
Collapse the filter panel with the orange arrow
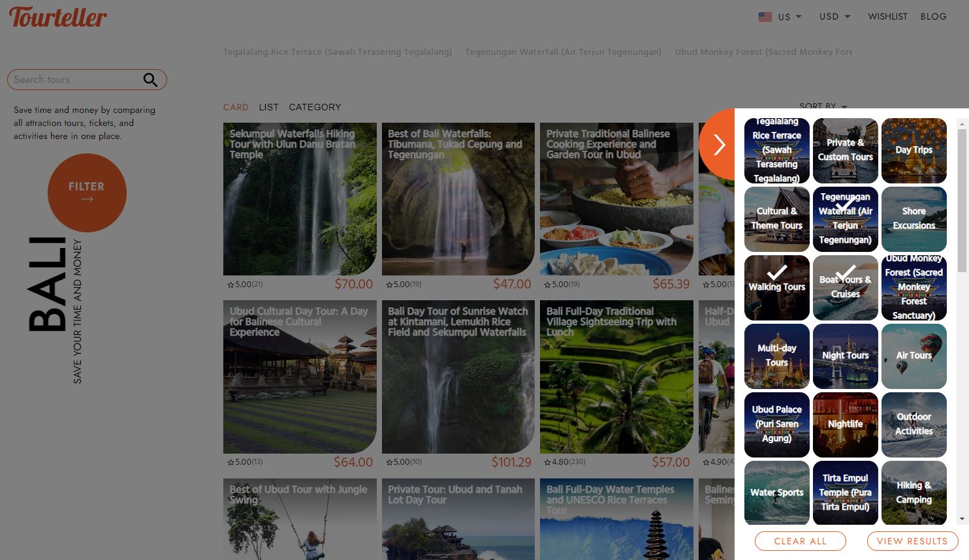click(718, 144)
